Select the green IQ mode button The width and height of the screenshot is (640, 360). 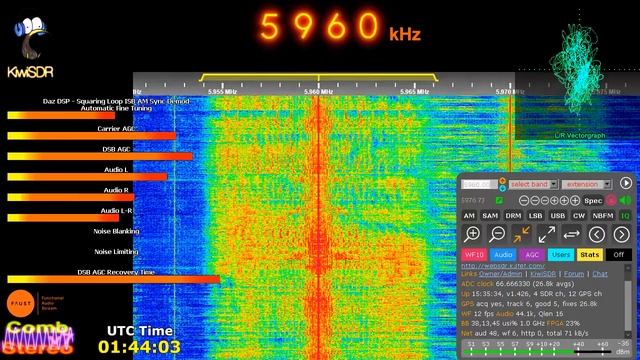625,216
